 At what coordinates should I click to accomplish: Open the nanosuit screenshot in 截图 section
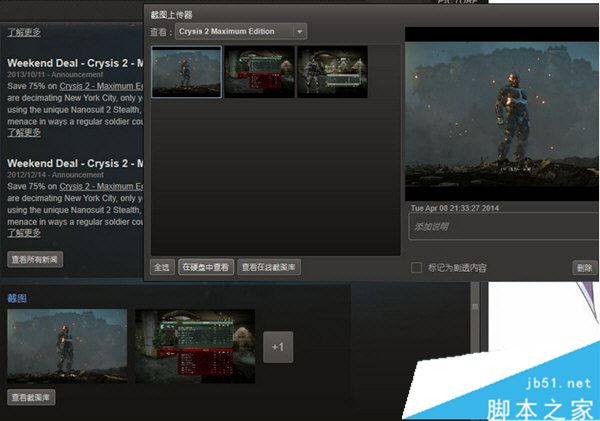click(x=67, y=346)
